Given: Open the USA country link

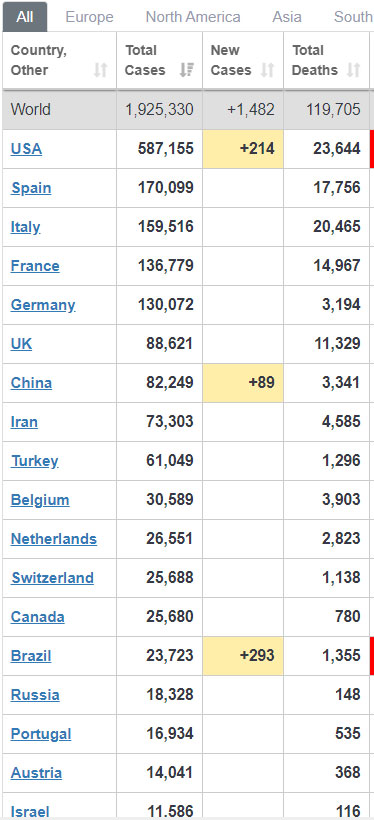Looking at the screenshot, I should point(26,149).
